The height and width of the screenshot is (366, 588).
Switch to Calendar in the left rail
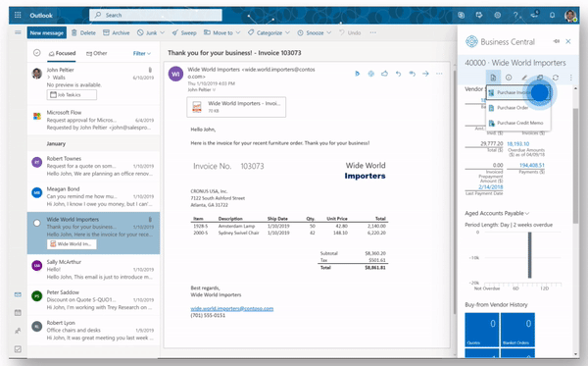18,313
